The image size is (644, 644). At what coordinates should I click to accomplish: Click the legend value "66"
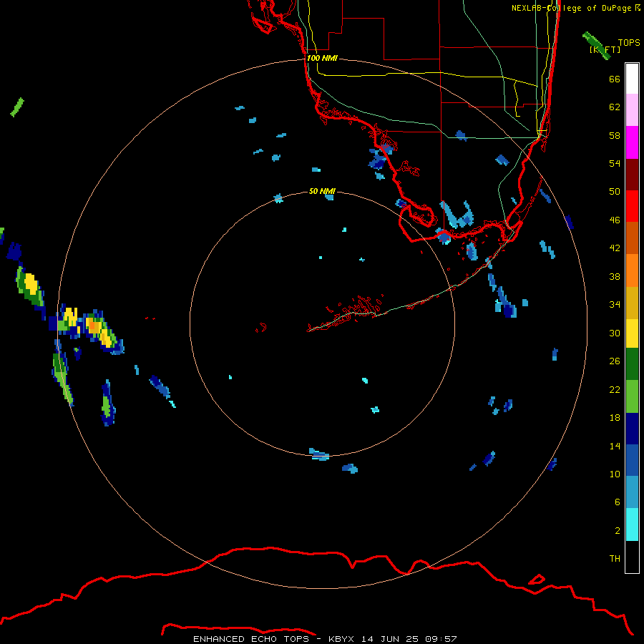point(615,79)
